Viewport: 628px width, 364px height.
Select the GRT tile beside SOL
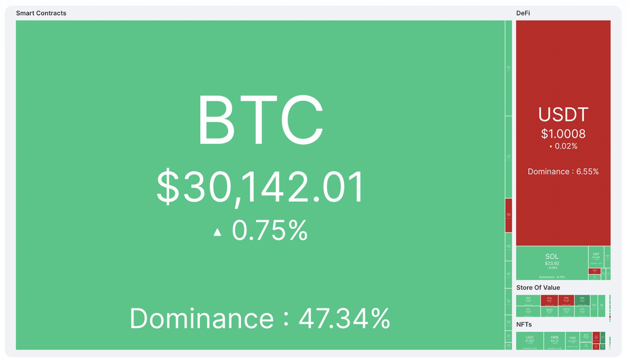[596, 257]
